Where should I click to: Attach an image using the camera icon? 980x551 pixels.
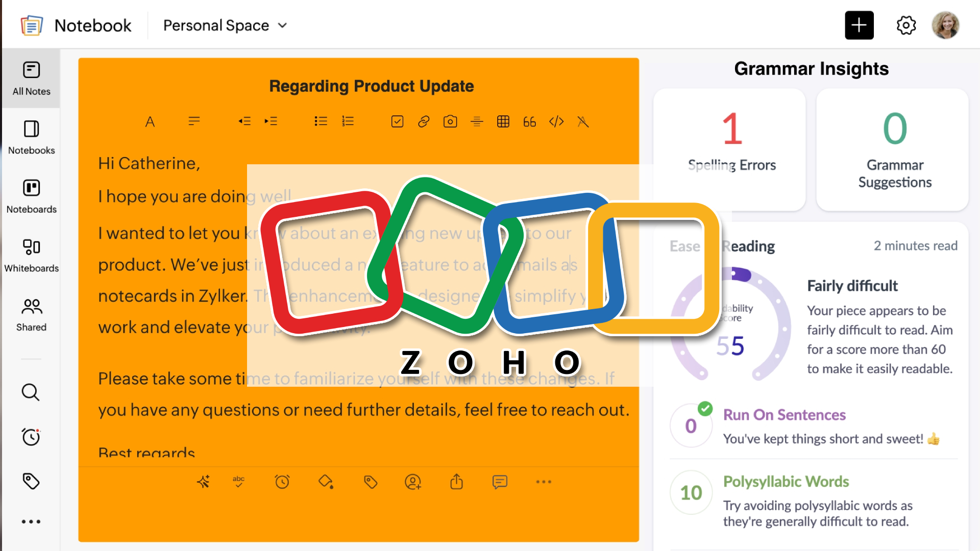pos(450,121)
